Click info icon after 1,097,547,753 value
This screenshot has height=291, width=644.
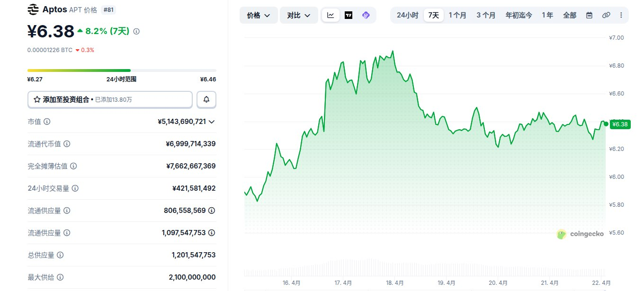pyautogui.click(x=212, y=233)
